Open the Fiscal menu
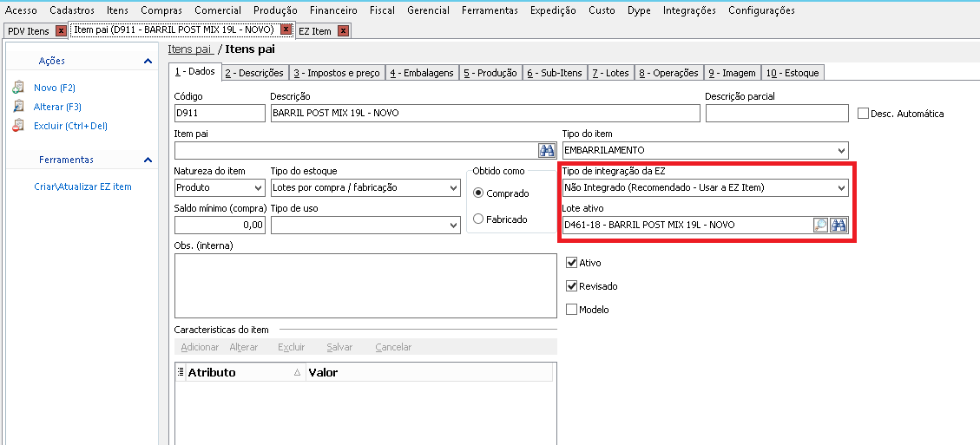Image resolution: width=980 pixels, height=445 pixels. click(382, 10)
